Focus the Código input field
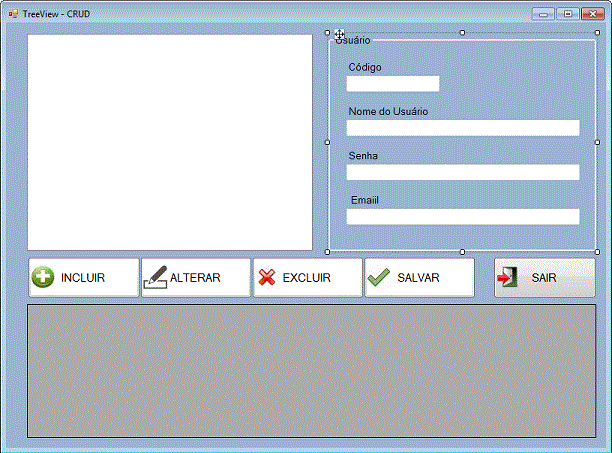The width and height of the screenshot is (612, 453). click(393, 84)
